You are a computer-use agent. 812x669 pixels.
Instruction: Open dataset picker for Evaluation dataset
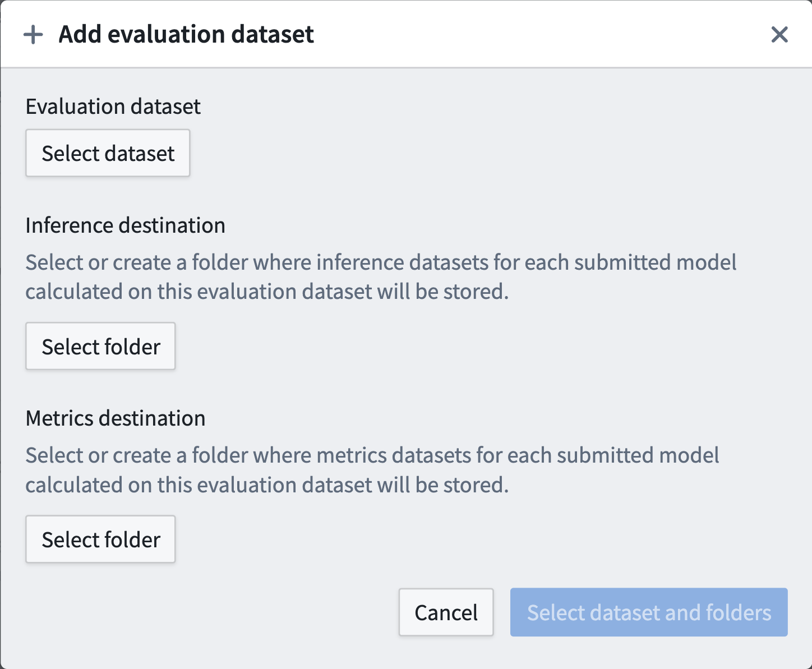(108, 153)
